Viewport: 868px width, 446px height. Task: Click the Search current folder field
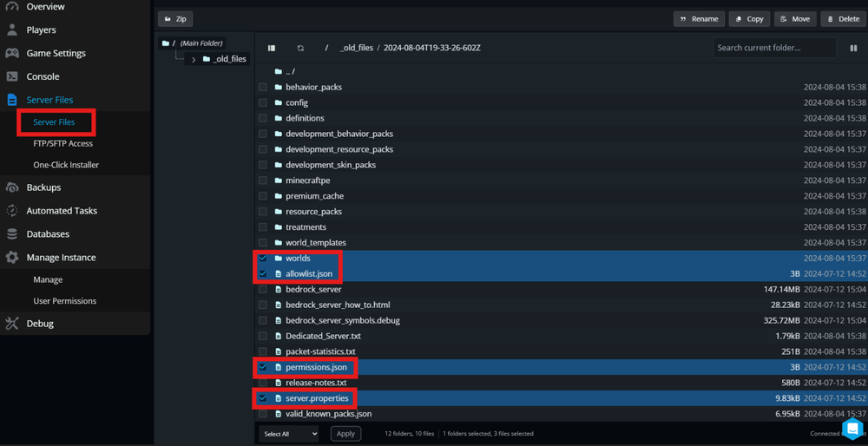[x=774, y=49]
